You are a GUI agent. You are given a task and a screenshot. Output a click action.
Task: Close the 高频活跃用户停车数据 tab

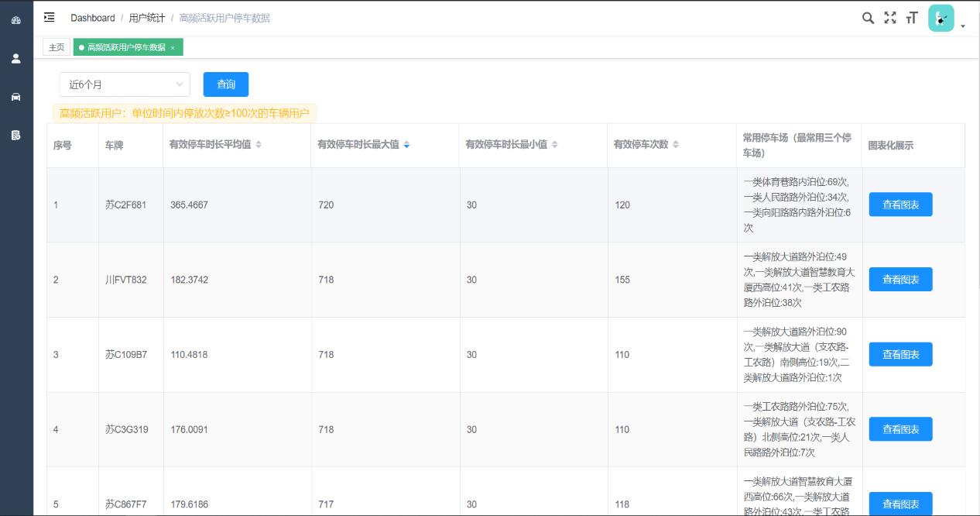tap(173, 48)
